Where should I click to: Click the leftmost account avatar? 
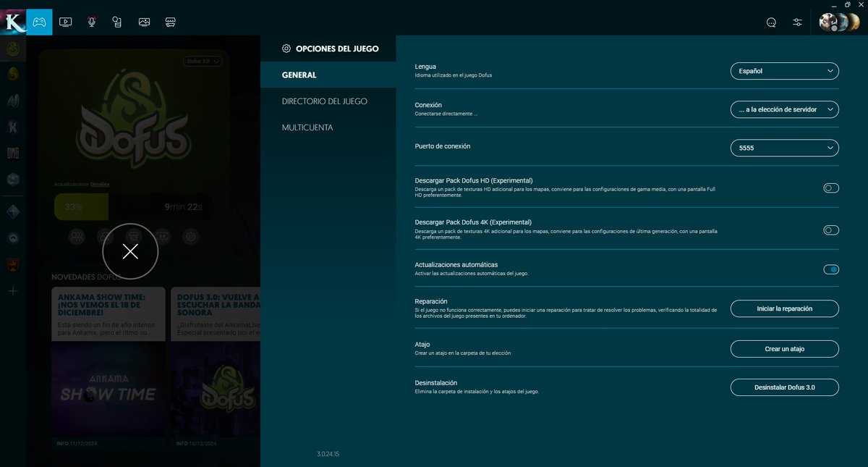pyautogui.click(x=827, y=22)
